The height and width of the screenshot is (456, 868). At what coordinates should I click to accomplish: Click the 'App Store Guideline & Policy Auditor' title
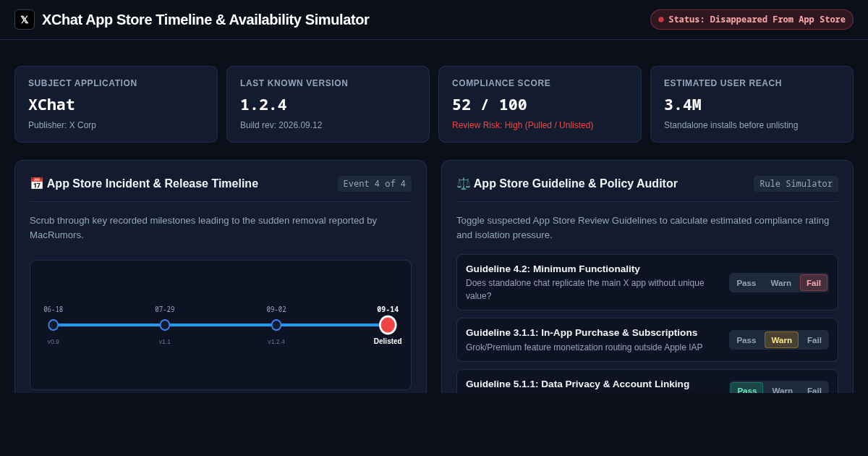(576, 184)
